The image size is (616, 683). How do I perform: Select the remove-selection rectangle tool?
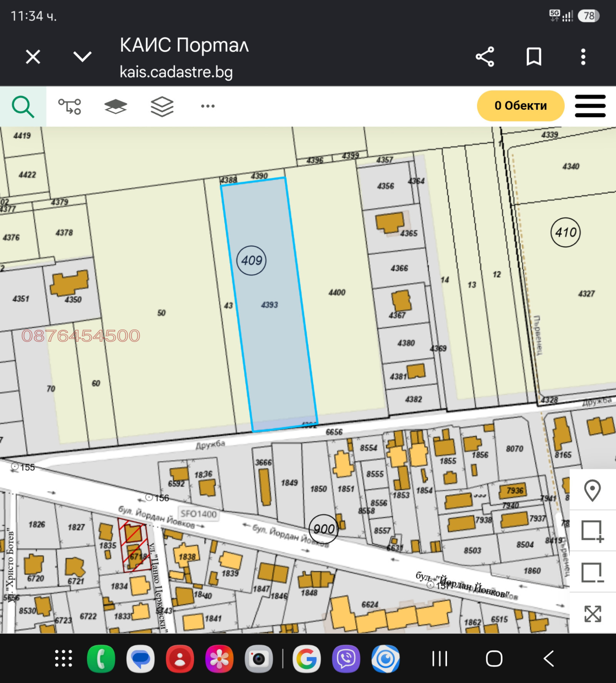pyautogui.click(x=593, y=573)
